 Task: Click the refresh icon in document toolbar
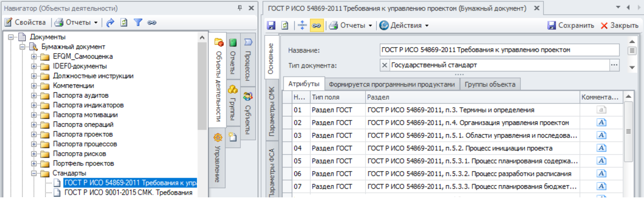[285, 26]
